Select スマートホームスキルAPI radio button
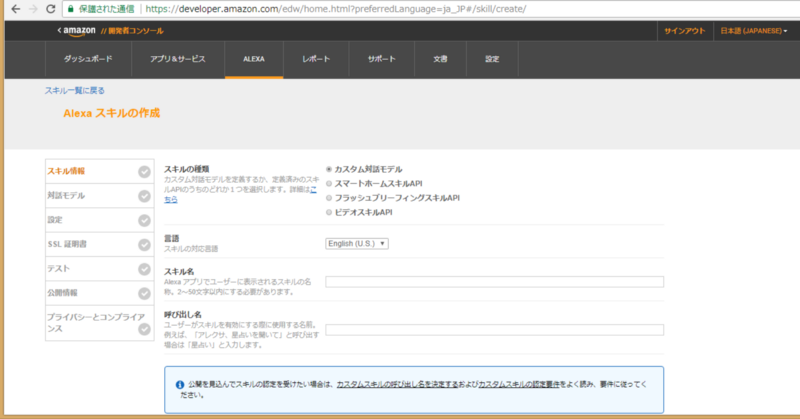The width and height of the screenshot is (800, 419). 329,184
